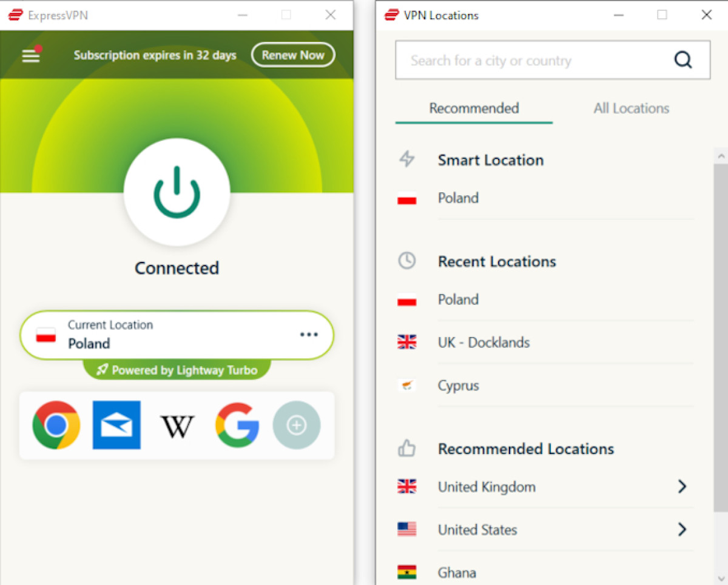
Task: Select UK - Docklands from recent locations
Action: pos(484,343)
